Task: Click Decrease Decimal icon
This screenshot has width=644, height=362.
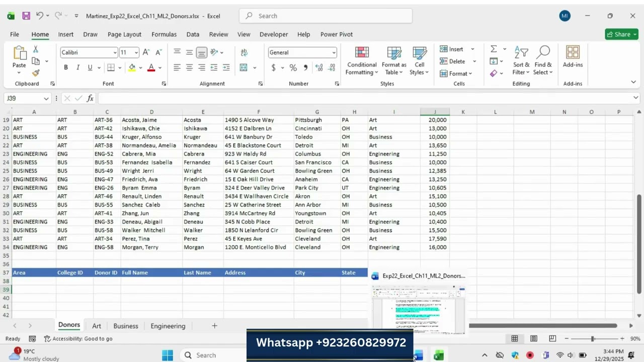Action: point(331,67)
